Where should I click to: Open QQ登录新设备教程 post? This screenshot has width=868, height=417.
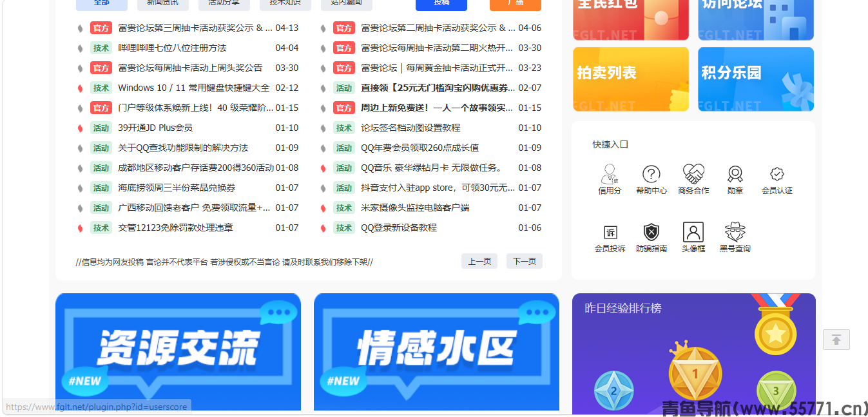tap(399, 228)
